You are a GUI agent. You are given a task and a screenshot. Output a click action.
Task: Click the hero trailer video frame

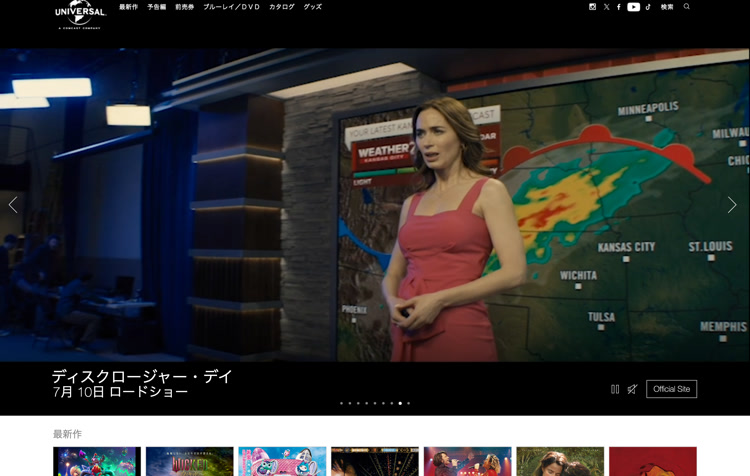coord(375,205)
